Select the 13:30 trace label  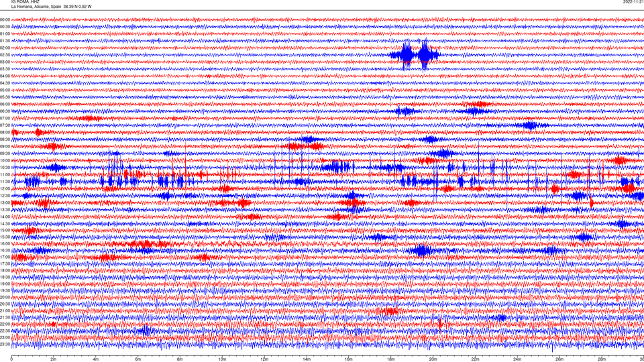pos(5,210)
